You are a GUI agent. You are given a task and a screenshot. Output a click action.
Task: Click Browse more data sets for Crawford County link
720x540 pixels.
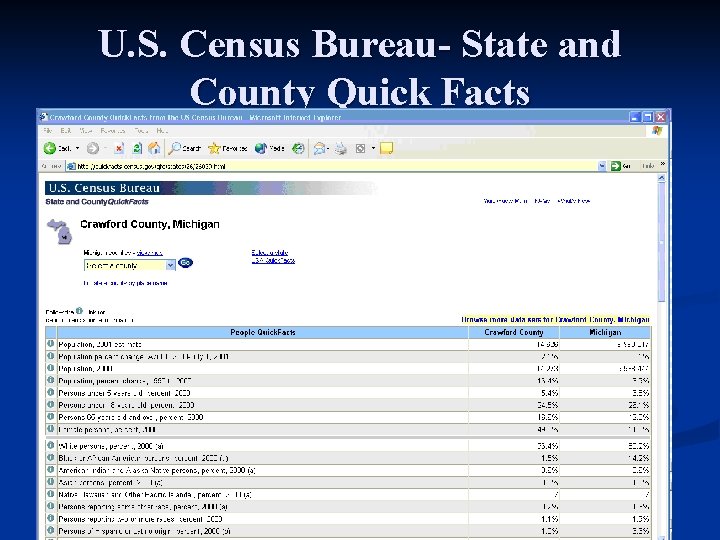[x=555, y=320]
